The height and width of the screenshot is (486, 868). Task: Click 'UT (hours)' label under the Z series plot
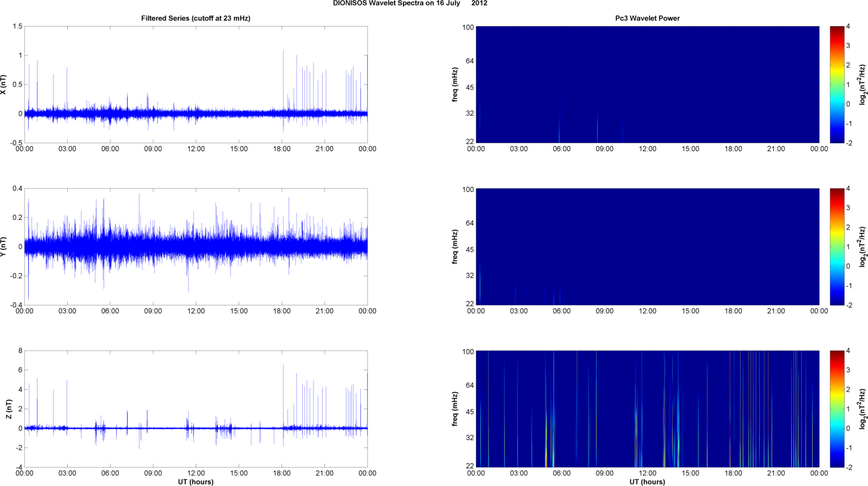[196, 482]
